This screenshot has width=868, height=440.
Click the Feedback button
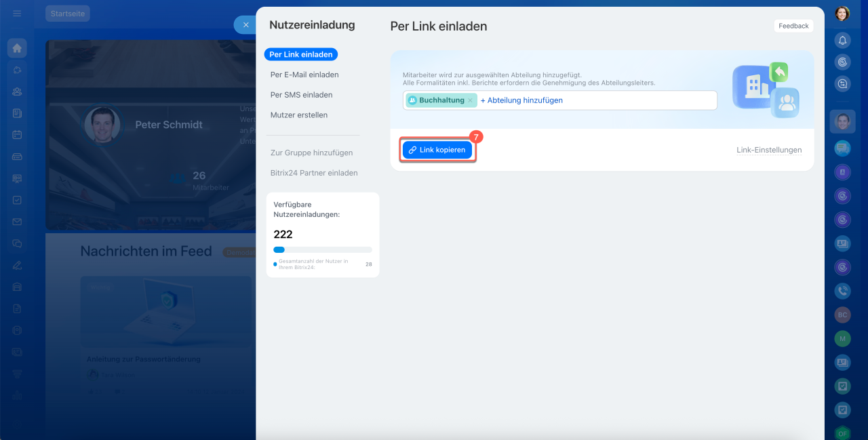(793, 26)
